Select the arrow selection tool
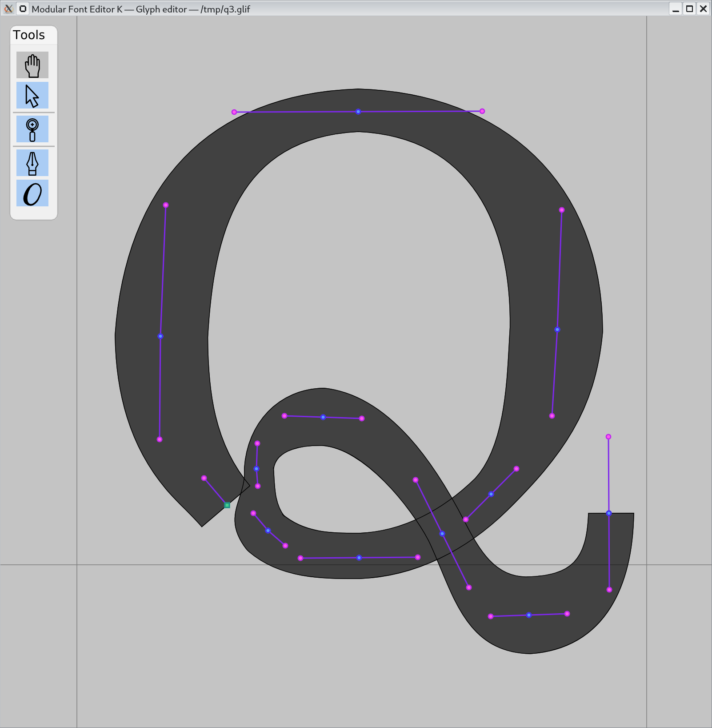Viewport: 712px width, 728px height. [x=32, y=96]
